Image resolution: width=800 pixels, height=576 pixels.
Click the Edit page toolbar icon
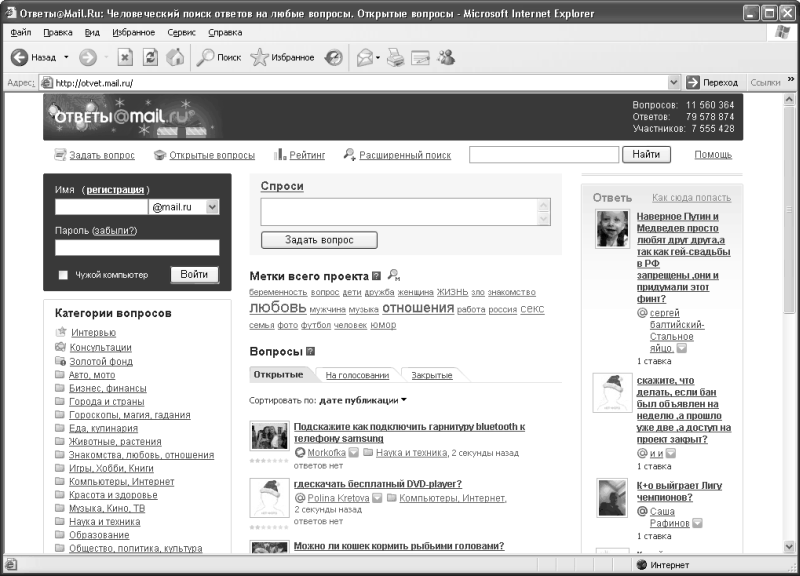tap(420, 58)
